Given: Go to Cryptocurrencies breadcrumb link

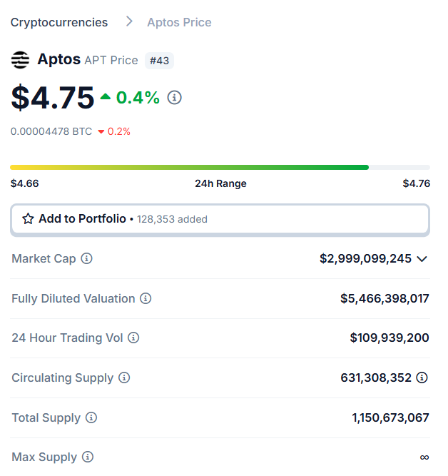Looking at the screenshot, I should [59, 22].
